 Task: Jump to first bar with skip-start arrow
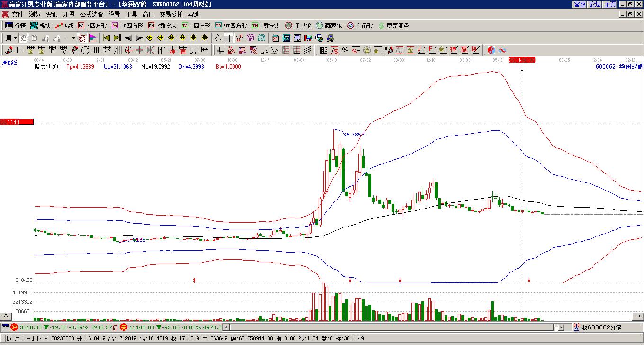tap(106, 38)
